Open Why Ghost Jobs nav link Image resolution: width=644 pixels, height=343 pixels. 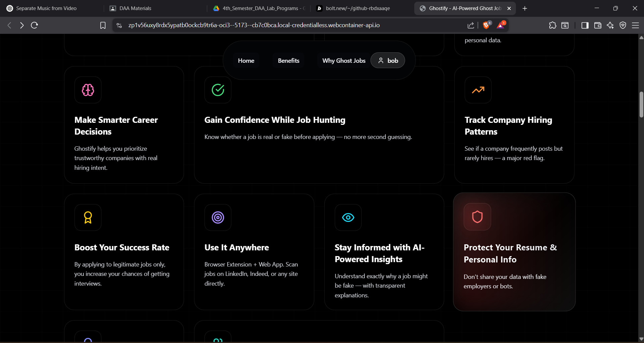point(344,61)
